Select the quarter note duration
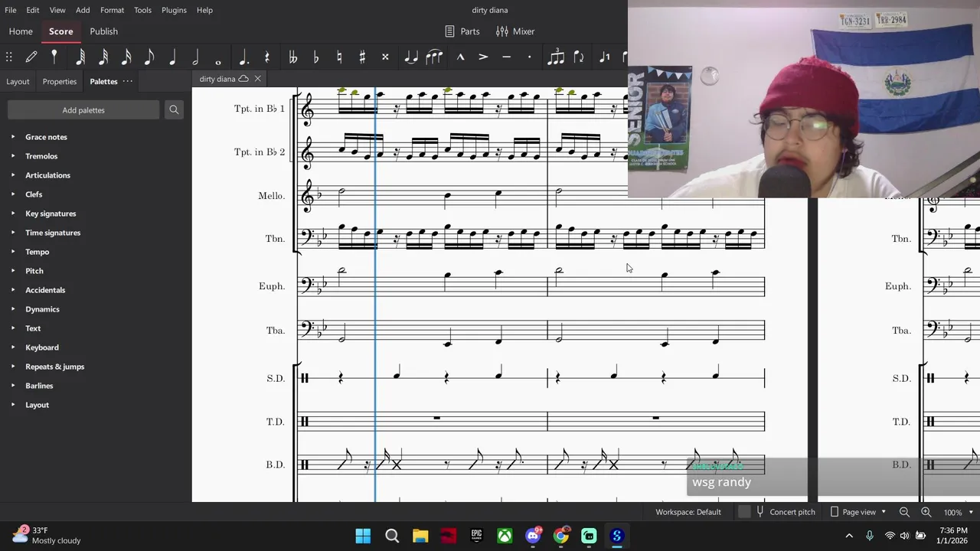980x551 pixels. point(172,57)
